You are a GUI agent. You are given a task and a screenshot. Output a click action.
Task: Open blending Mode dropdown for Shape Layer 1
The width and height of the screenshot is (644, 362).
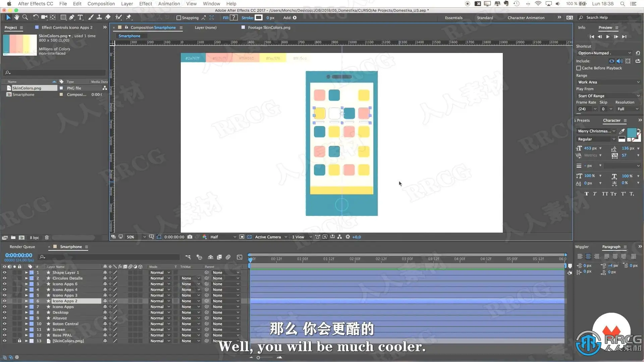click(x=160, y=273)
